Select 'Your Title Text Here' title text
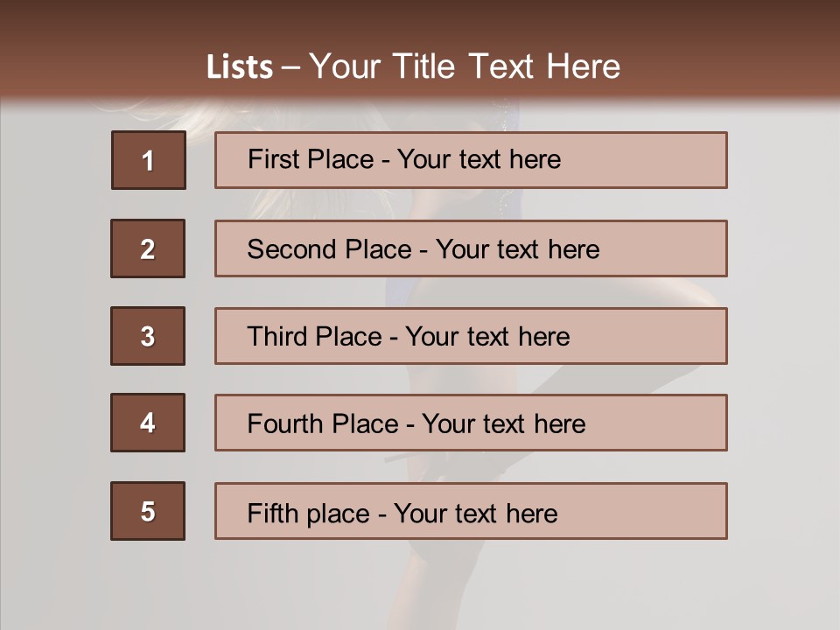The image size is (840, 630). click(465, 67)
